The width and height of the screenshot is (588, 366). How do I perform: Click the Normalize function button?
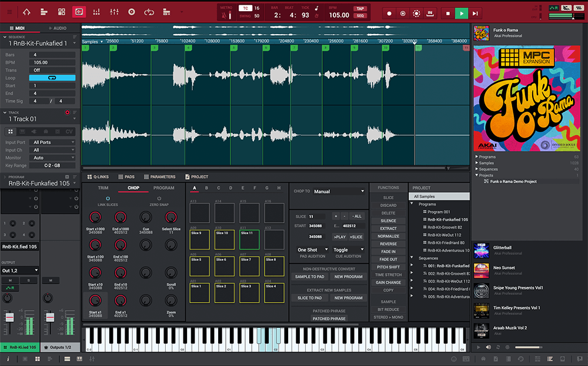pyautogui.click(x=388, y=236)
